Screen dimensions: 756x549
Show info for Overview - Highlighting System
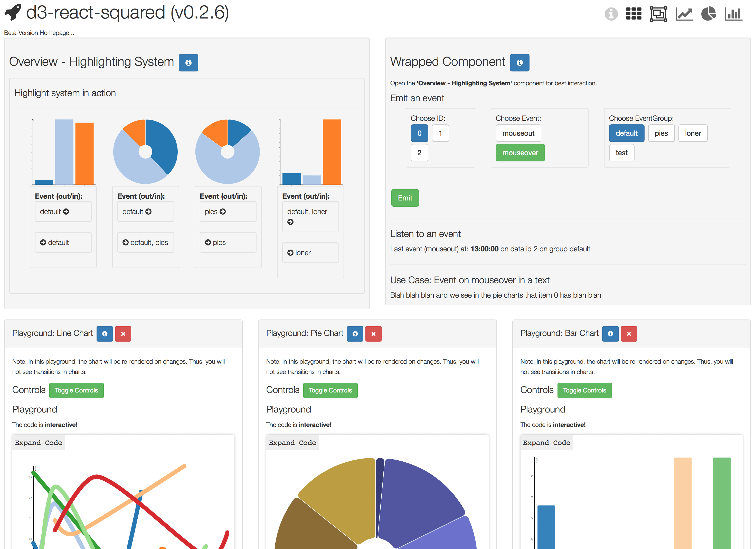188,63
